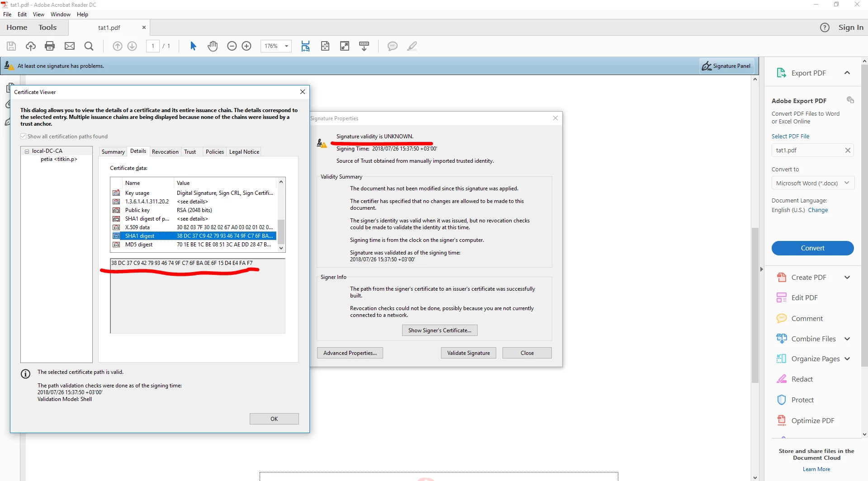Switch to the Summary tab
The image size is (868, 481).
point(113,152)
